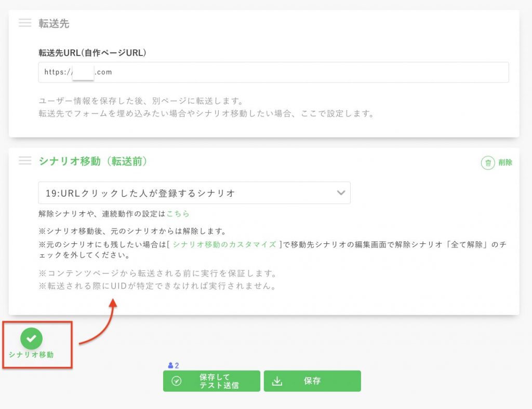Click the circled check icon on テスト送信 button

click(177, 380)
